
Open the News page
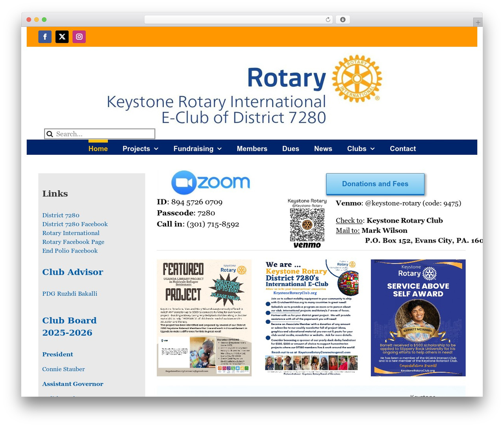click(x=323, y=149)
